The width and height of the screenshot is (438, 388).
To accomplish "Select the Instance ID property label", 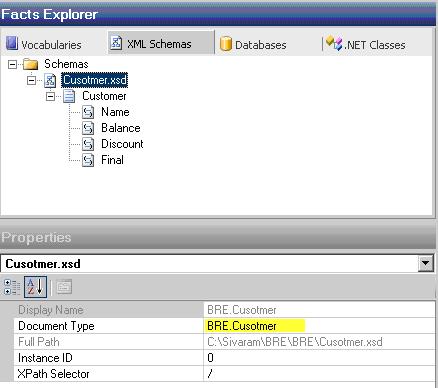I will [x=45, y=358].
